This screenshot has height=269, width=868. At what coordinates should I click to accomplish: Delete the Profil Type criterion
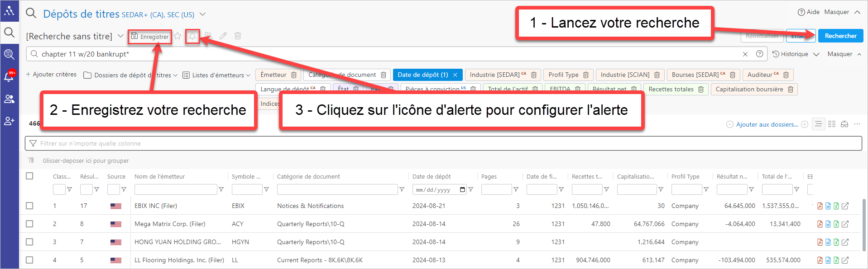pos(586,75)
